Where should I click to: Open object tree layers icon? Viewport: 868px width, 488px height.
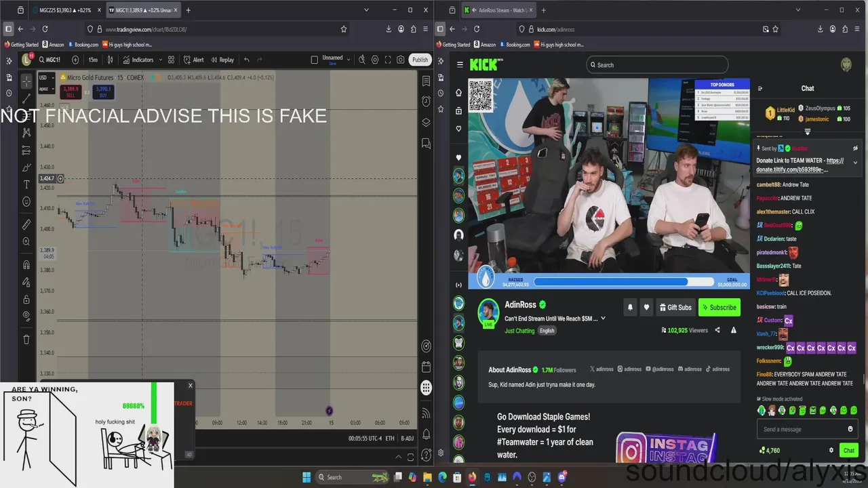(x=426, y=123)
